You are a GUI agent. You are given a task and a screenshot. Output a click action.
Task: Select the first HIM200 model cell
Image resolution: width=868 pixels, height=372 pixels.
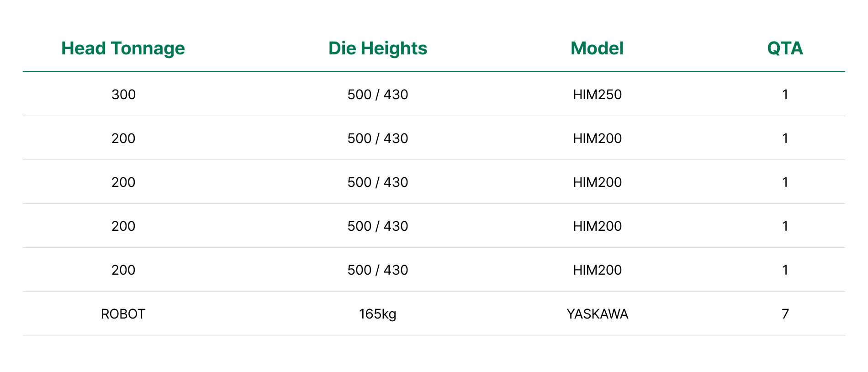pyautogui.click(x=597, y=138)
